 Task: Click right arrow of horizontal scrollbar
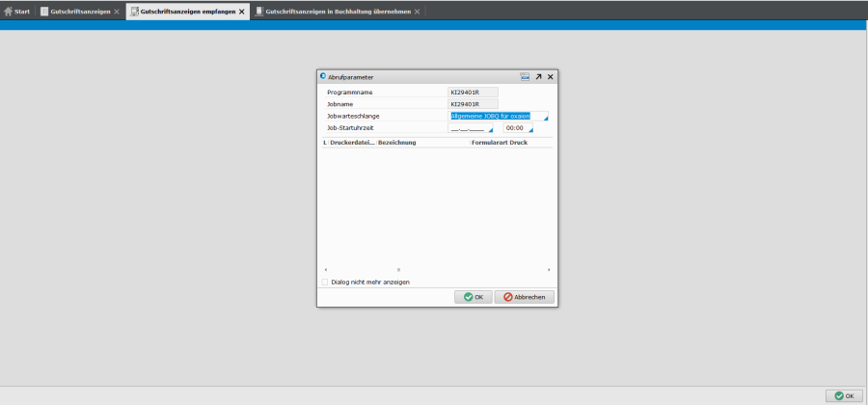(550, 270)
